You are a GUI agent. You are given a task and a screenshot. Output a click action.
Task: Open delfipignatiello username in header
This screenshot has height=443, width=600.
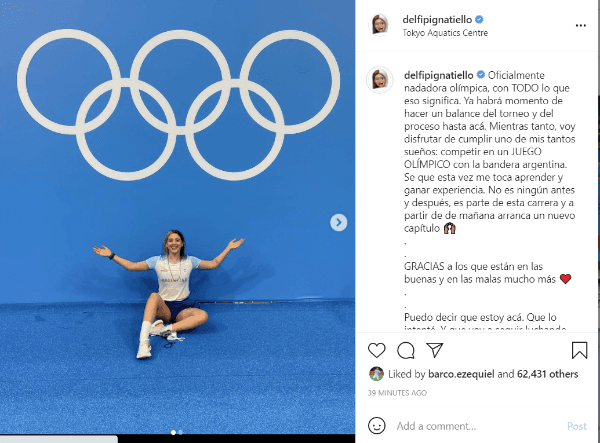(x=437, y=19)
